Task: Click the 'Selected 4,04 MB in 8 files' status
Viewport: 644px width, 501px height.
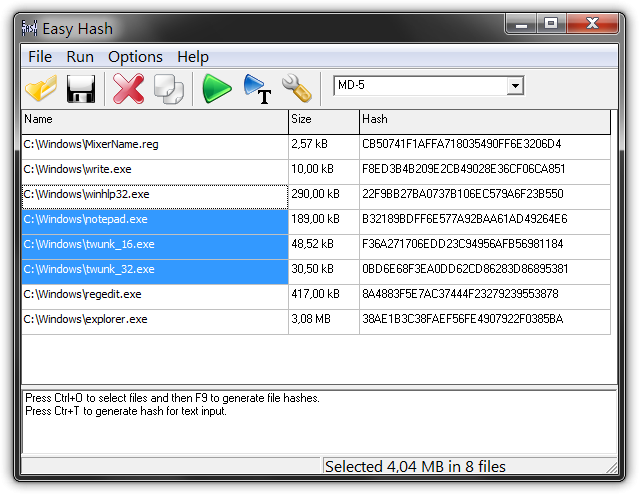Action: click(415, 467)
